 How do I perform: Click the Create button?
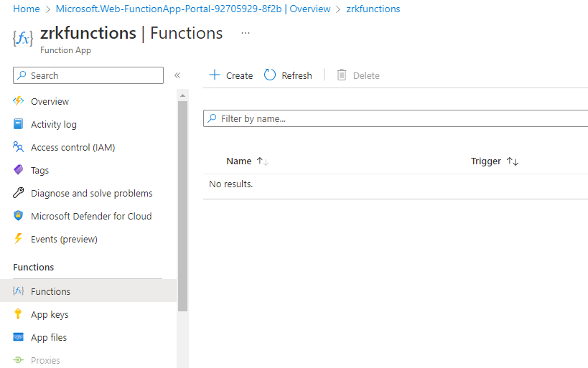(x=231, y=75)
